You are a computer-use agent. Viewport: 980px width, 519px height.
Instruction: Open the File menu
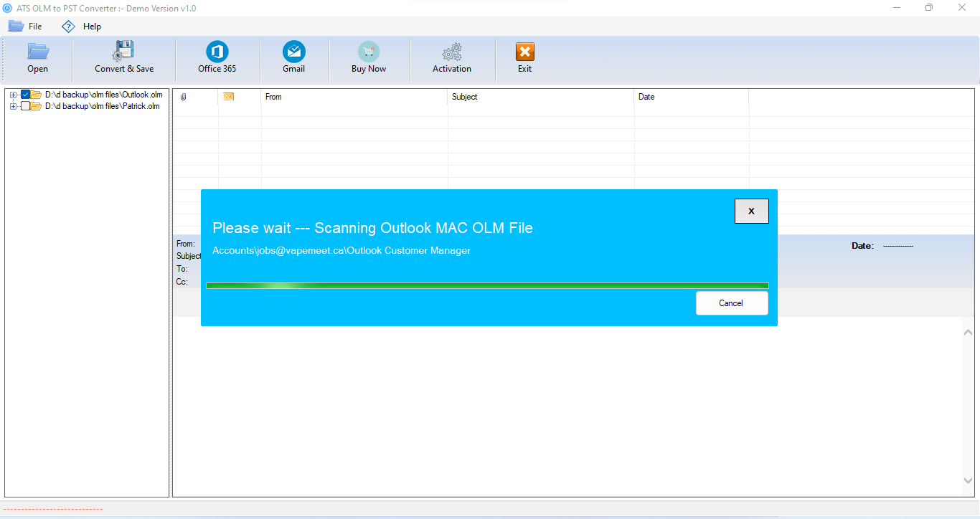coord(25,27)
